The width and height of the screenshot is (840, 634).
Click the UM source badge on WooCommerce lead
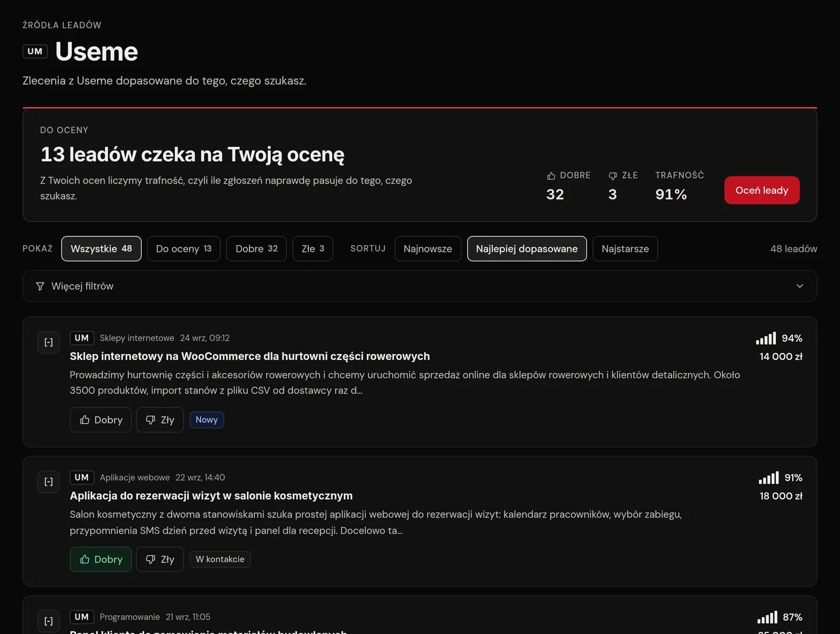pos(82,338)
